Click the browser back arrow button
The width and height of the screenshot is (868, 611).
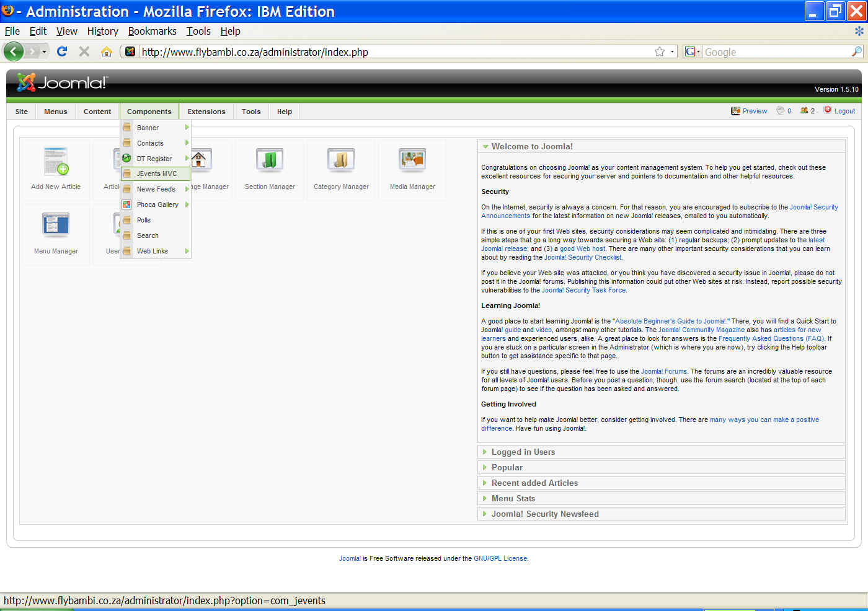(14, 51)
